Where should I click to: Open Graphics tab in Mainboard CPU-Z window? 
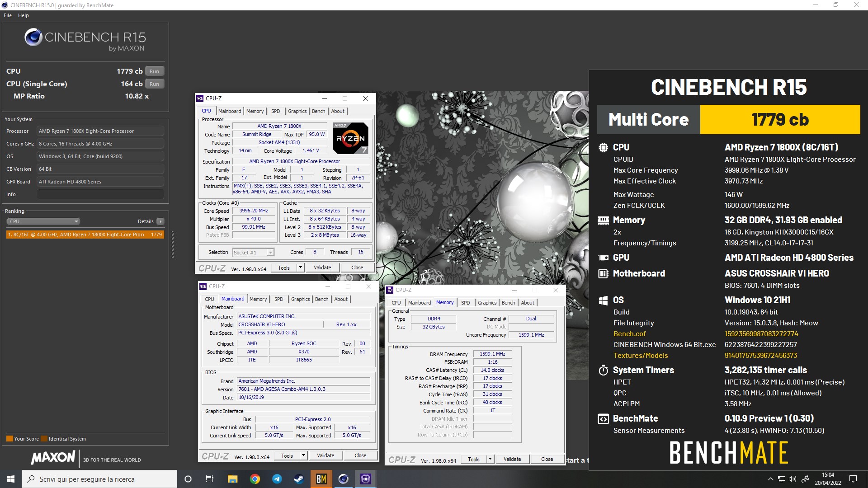(301, 299)
